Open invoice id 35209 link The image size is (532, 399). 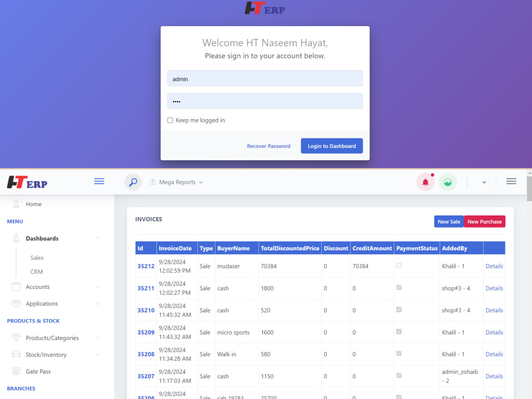[146, 332]
